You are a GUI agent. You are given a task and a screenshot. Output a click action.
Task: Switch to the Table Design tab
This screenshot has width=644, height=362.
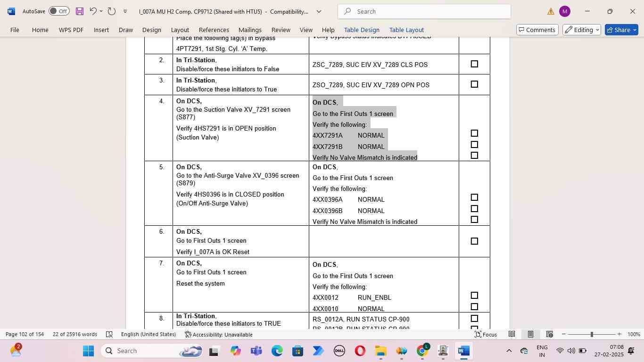(362, 30)
